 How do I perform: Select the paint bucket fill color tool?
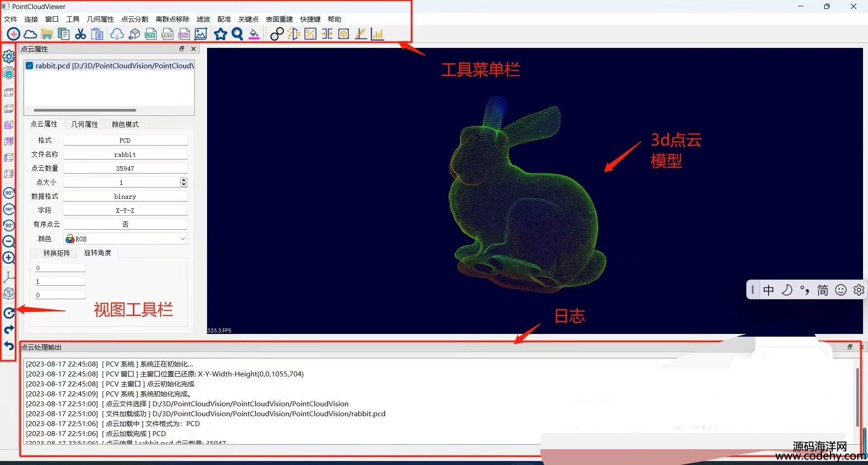pyautogui.click(x=254, y=34)
